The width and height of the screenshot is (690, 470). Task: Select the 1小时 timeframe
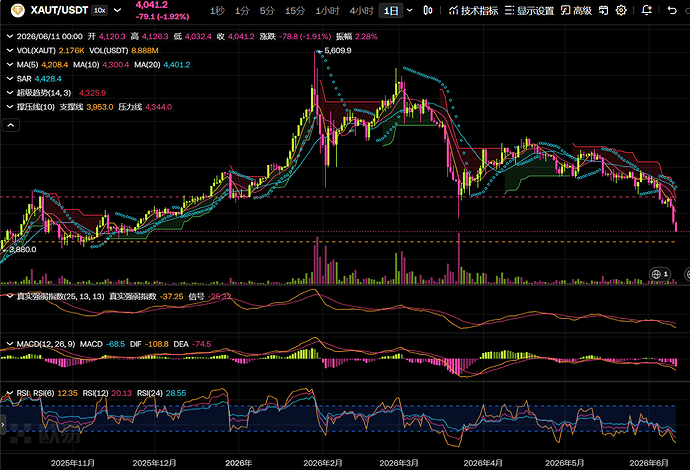[327, 11]
